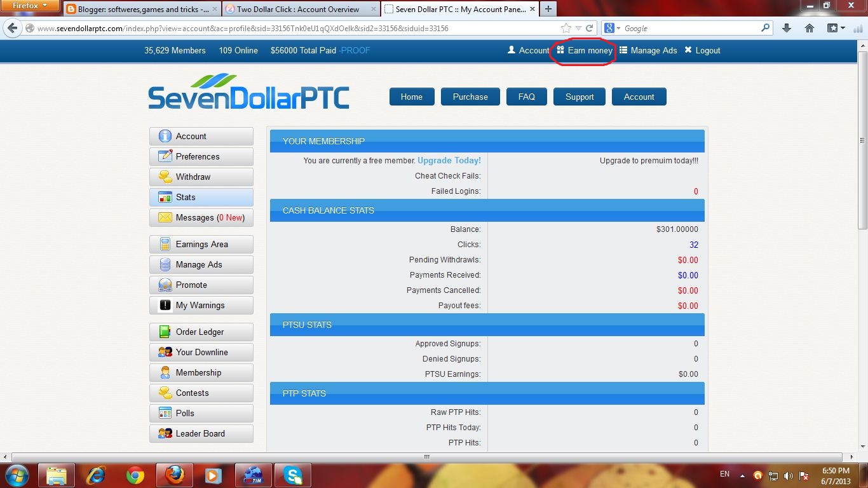Screen dimensions: 868x488
Task: Open the Polls page
Action: click(201, 413)
